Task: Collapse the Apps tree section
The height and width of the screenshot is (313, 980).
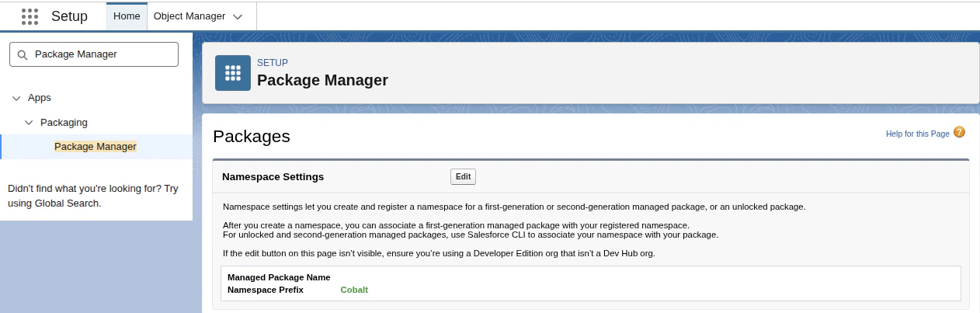Action: (16, 98)
